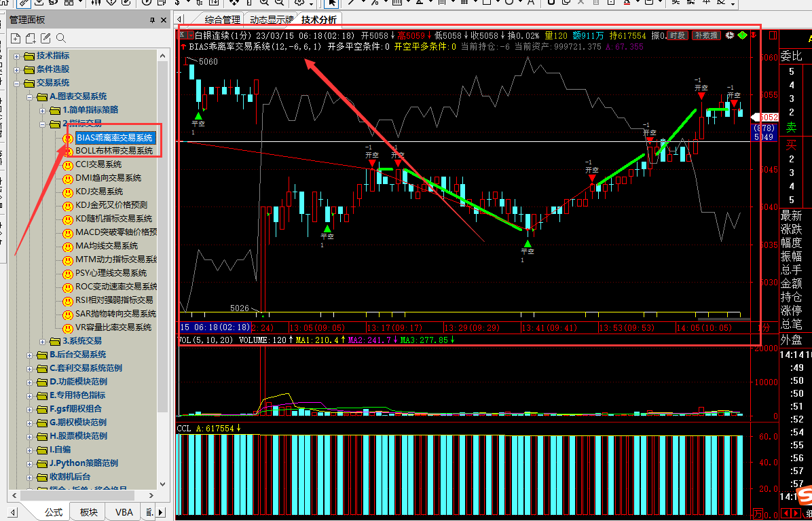Image resolution: width=812 pixels, height=521 pixels.
Task: Click the edit formula pencil icon
Action: [x=46, y=38]
